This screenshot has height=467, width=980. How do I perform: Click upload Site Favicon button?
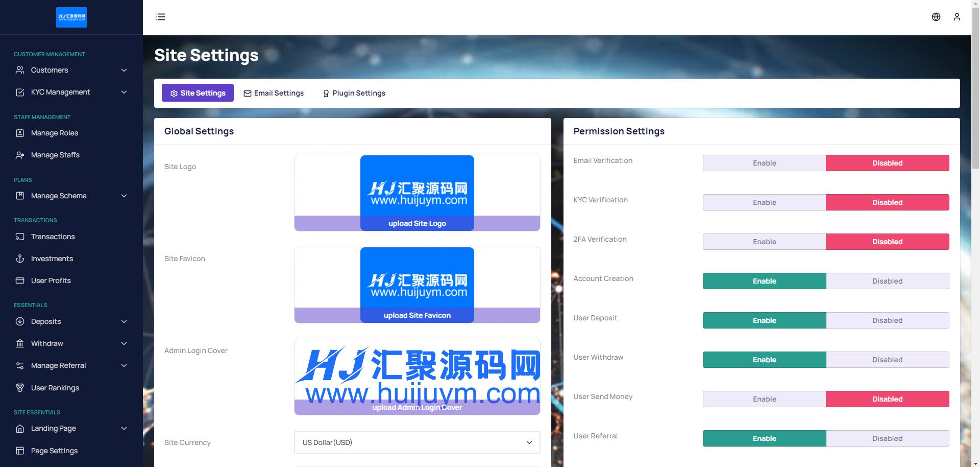[x=417, y=315]
